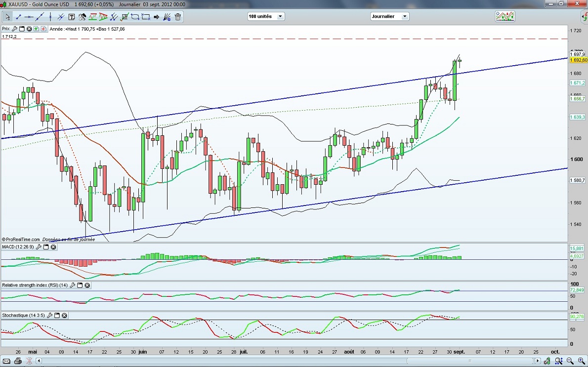Open MACD indicator wrench settings
The image size is (588, 367).
click(x=39, y=246)
